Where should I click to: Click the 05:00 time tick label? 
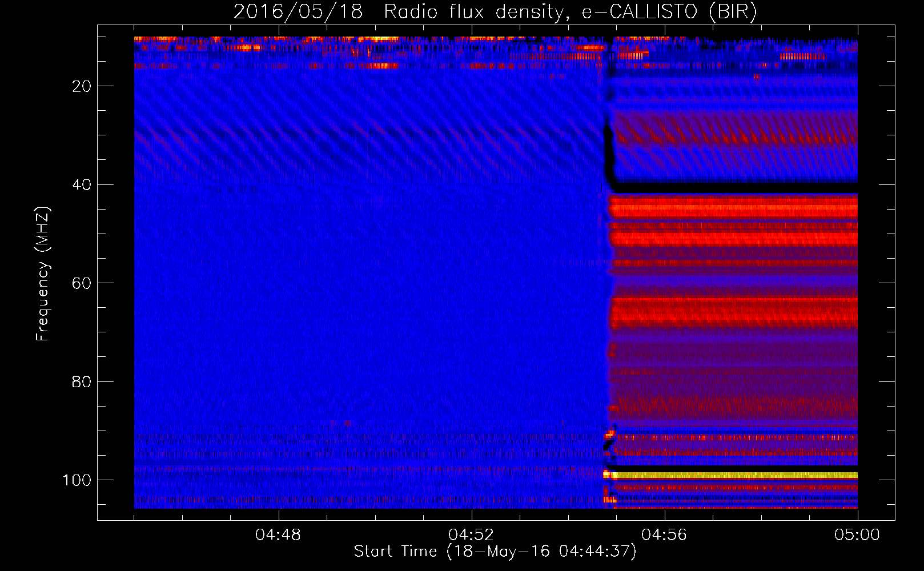click(x=857, y=535)
